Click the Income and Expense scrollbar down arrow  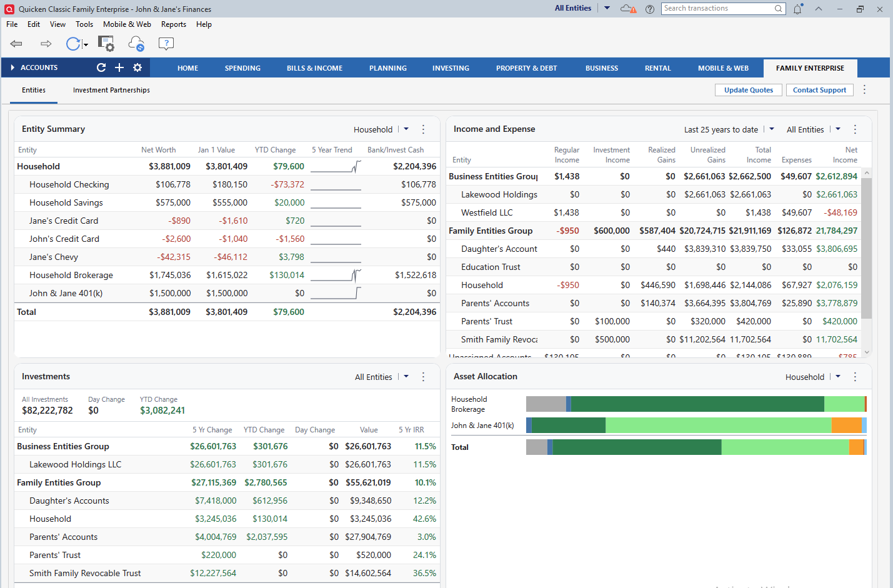coord(866,352)
